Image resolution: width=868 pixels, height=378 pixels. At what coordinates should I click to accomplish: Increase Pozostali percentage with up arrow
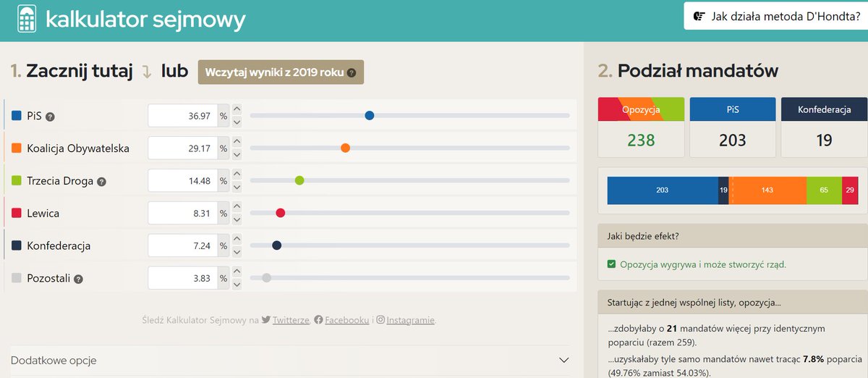click(237, 273)
